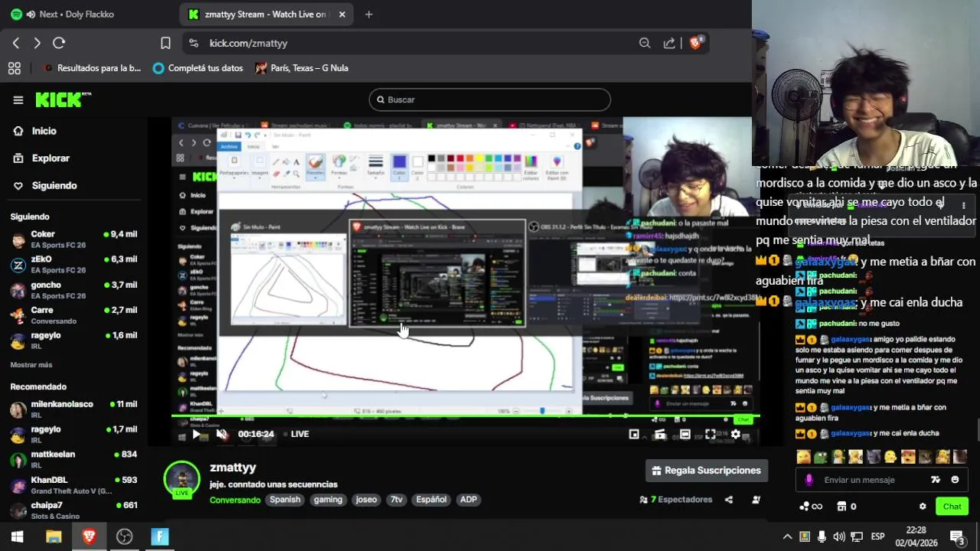980x551 pixels.
Task: Click the channel points infinity icon
Action: coord(811,507)
